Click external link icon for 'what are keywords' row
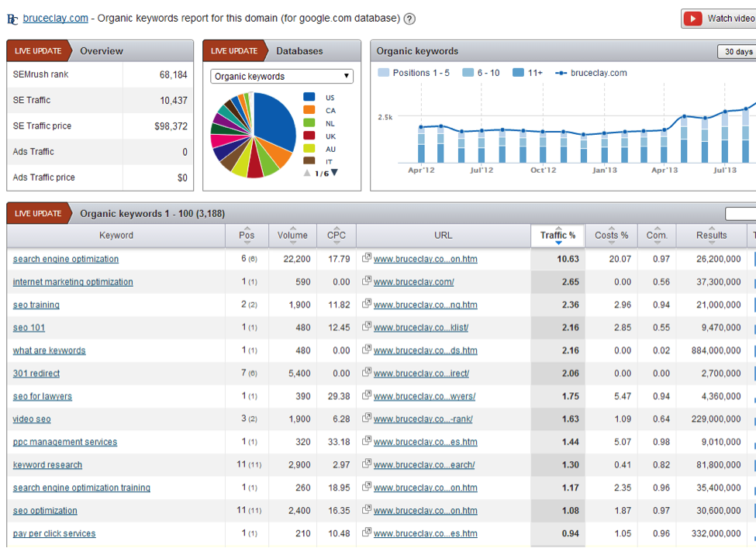Viewport: 756px width, 548px height. coord(367,349)
